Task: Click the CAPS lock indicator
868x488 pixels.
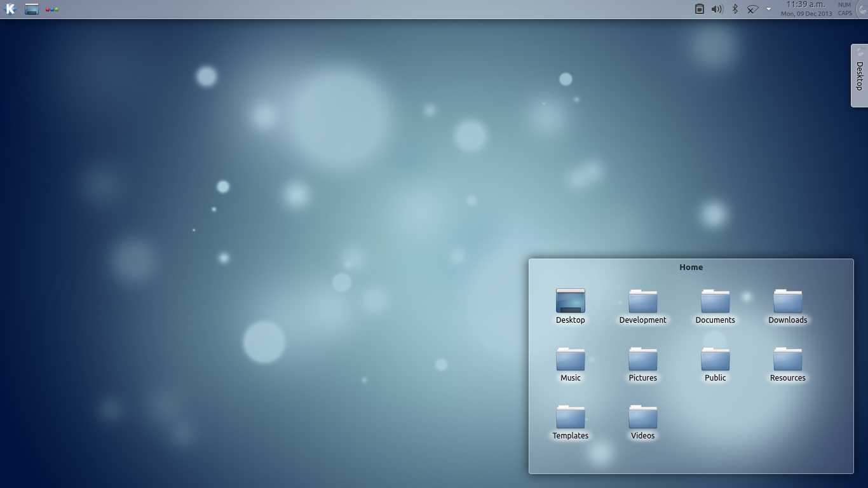Action: (x=844, y=13)
